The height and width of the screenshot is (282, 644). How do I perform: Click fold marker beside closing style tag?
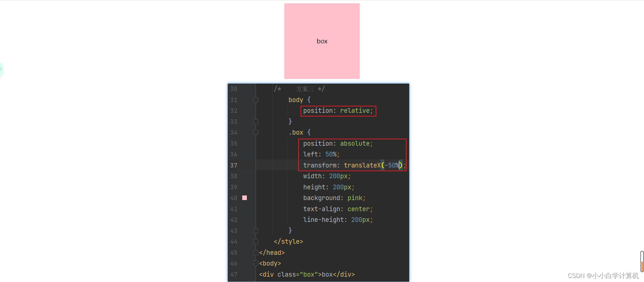[x=256, y=241]
